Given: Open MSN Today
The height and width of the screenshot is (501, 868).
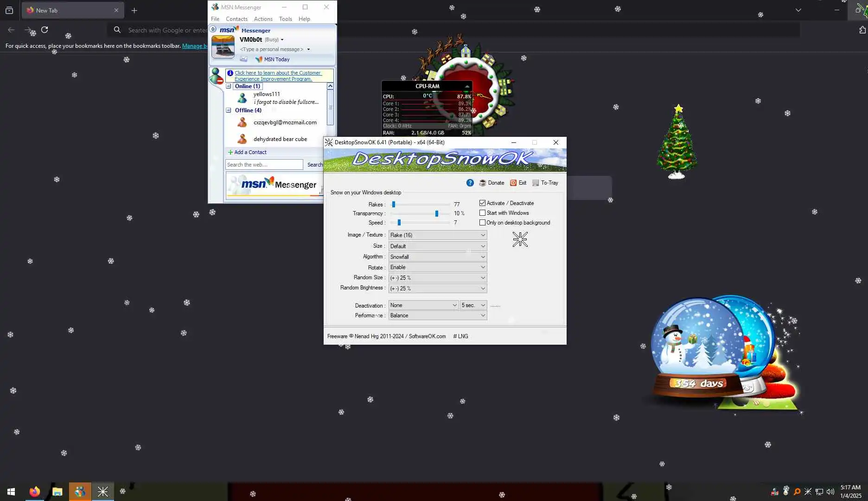Looking at the screenshot, I should (x=272, y=59).
